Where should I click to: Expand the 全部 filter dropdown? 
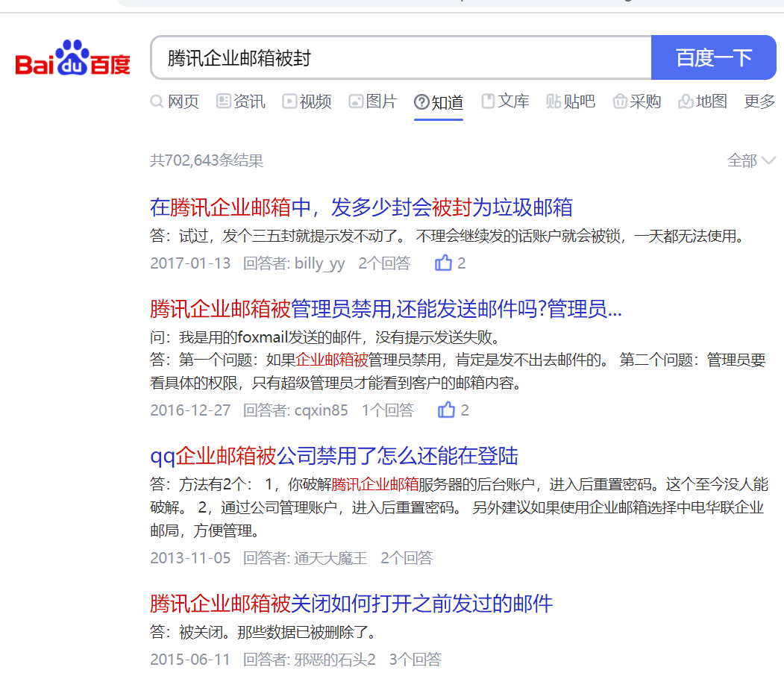(x=751, y=161)
